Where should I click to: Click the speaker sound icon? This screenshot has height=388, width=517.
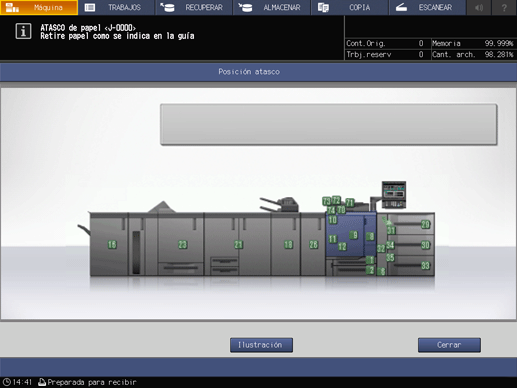479,7
